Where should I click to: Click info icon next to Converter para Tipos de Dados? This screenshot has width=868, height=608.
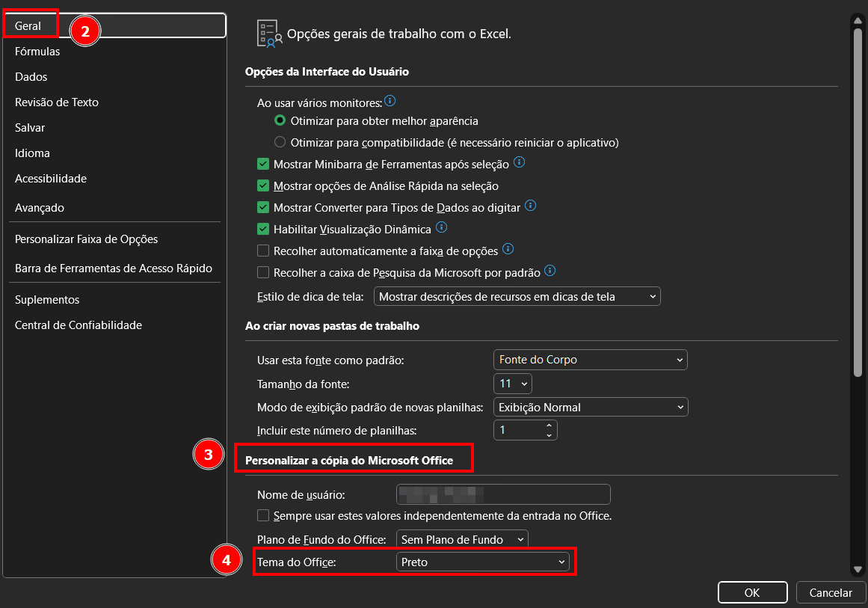point(530,206)
